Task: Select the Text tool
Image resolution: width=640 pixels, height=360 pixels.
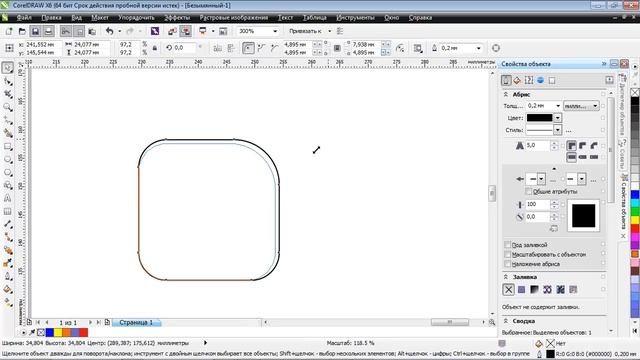Action: point(7,198)
